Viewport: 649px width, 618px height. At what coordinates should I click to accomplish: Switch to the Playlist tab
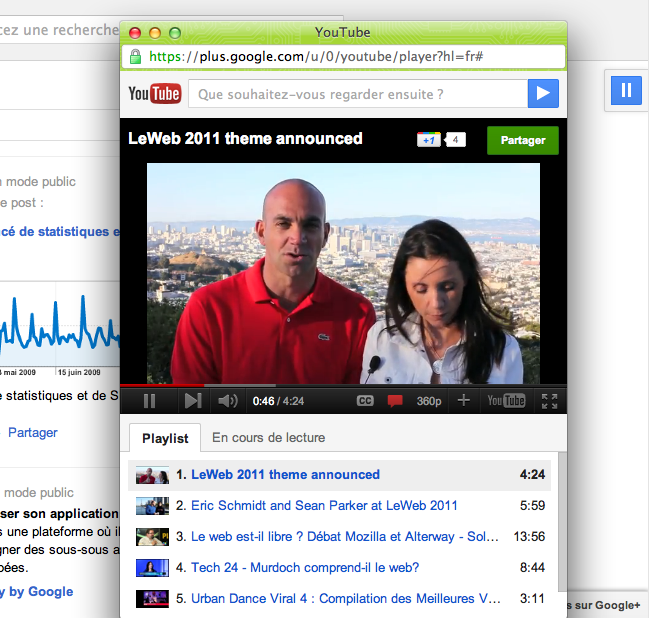pos(165,438)
